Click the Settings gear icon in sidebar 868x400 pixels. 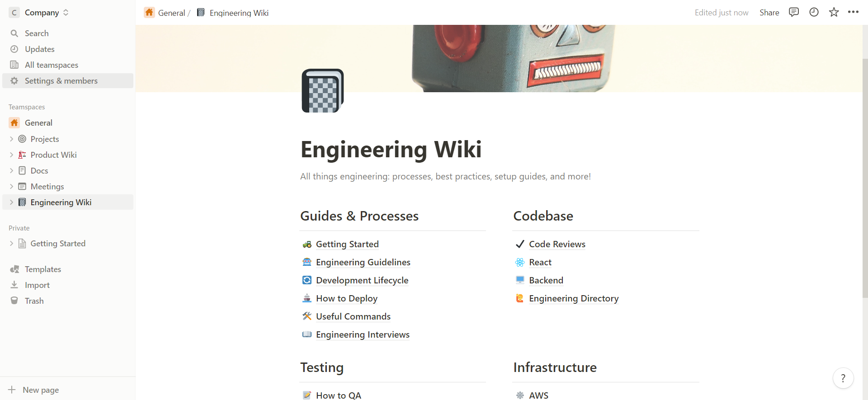point(14,80)
